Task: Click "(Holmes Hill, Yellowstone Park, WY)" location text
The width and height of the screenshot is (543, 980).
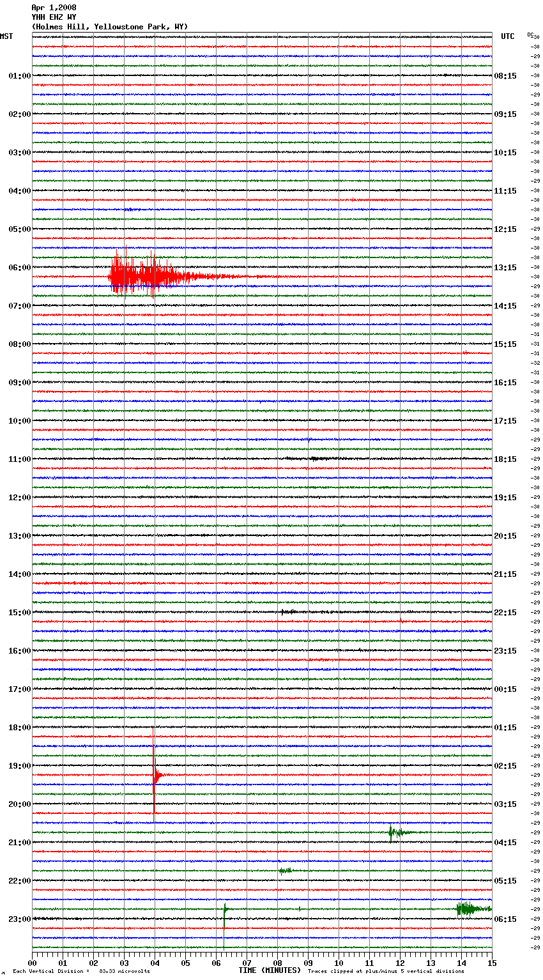Action: pos(110,27)
